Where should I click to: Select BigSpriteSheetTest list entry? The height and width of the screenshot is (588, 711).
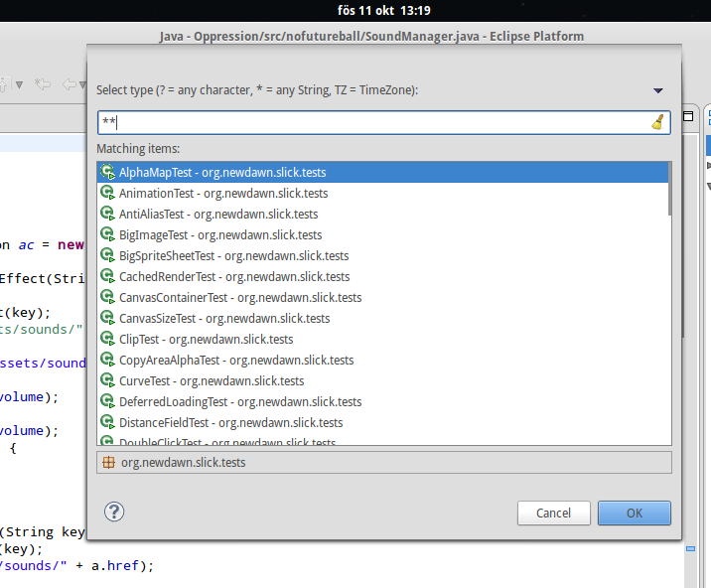383,256
